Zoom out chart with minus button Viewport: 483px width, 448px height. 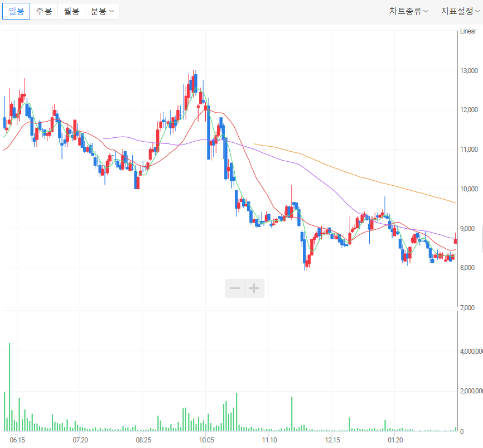pyautogui.click(x=235, y=288)
